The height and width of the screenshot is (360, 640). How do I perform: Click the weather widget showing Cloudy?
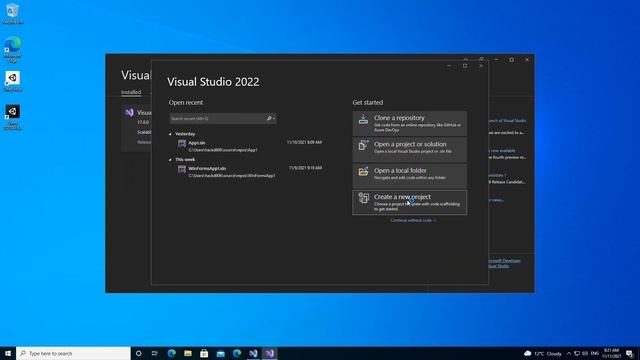[x=542, y=353]
